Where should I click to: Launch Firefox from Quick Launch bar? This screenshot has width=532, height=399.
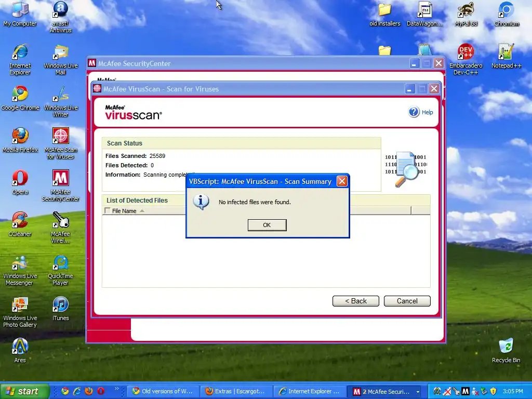[x=89, y=391]
